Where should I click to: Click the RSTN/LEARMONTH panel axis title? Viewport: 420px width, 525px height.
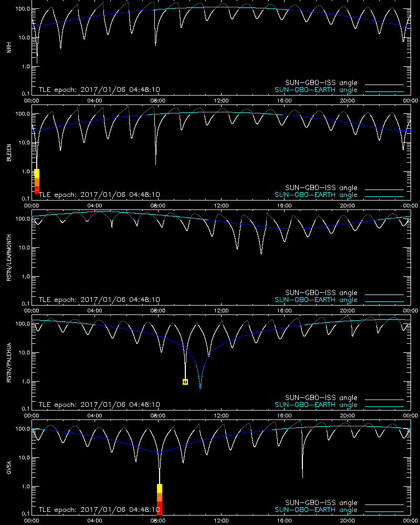pos(9,257)
